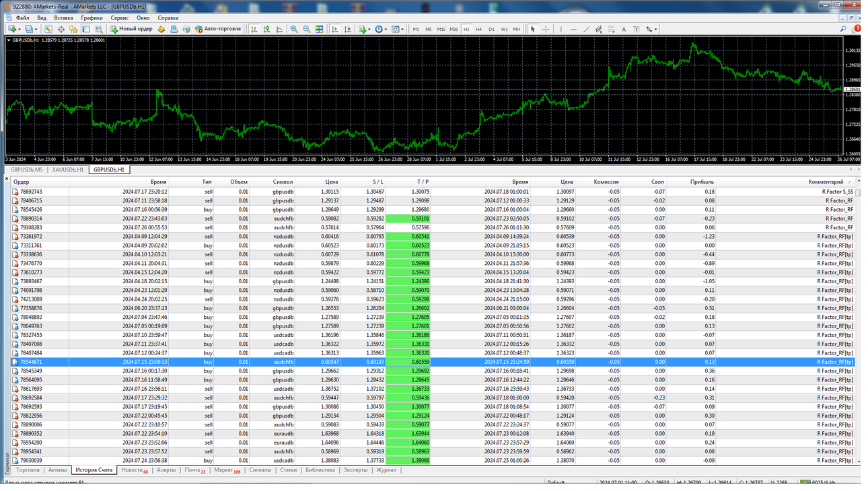
Task: Switch to GBPUSDb,M5 chart tab
Action: click(27, 169)
